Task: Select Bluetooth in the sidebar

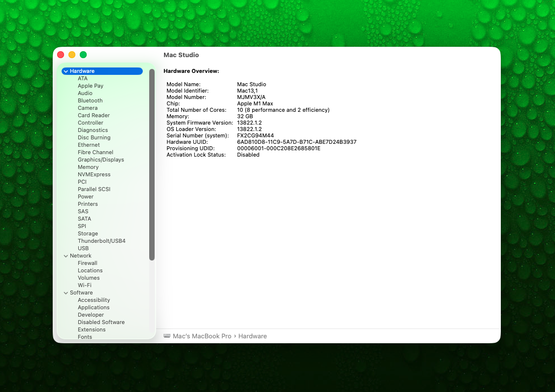Action: [x=90, y=100]
